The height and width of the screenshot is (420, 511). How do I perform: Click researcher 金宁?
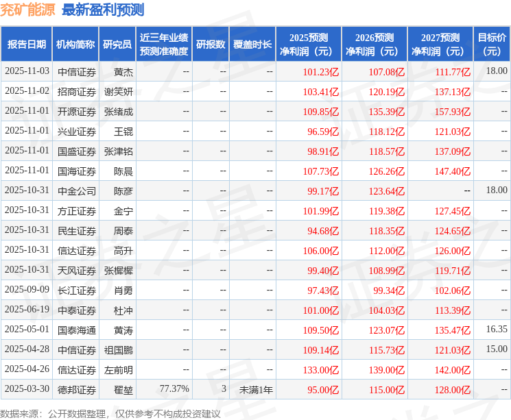pos(123,211)
